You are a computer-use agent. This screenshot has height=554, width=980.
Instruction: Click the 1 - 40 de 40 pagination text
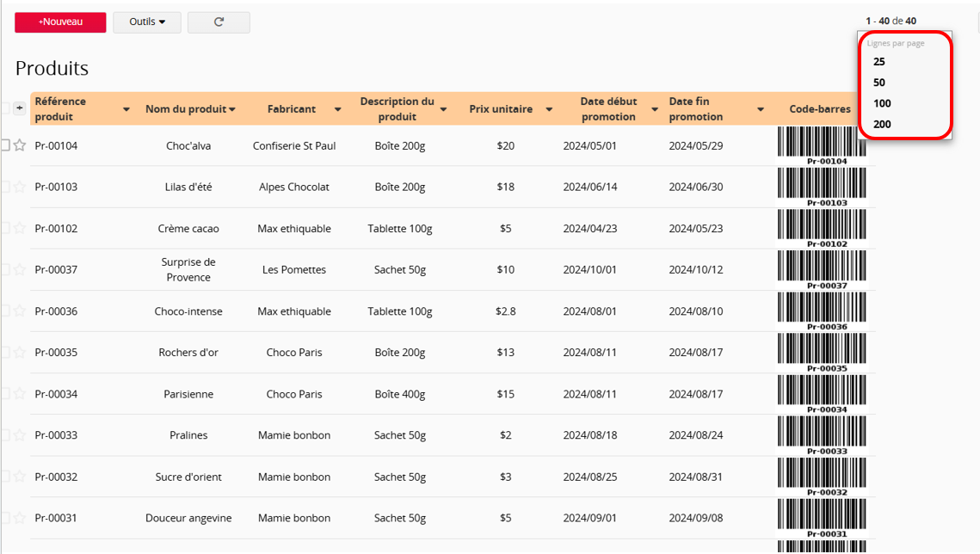pyautogui.click(x=891, y=21)
